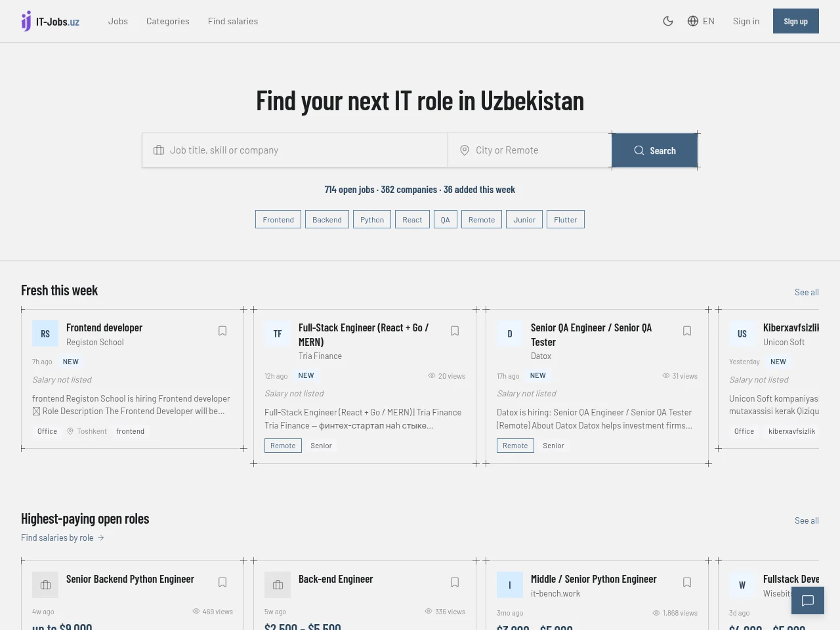Click the Office tag on Unicon Soft card

pyautogui.click(x=744, y=431)
